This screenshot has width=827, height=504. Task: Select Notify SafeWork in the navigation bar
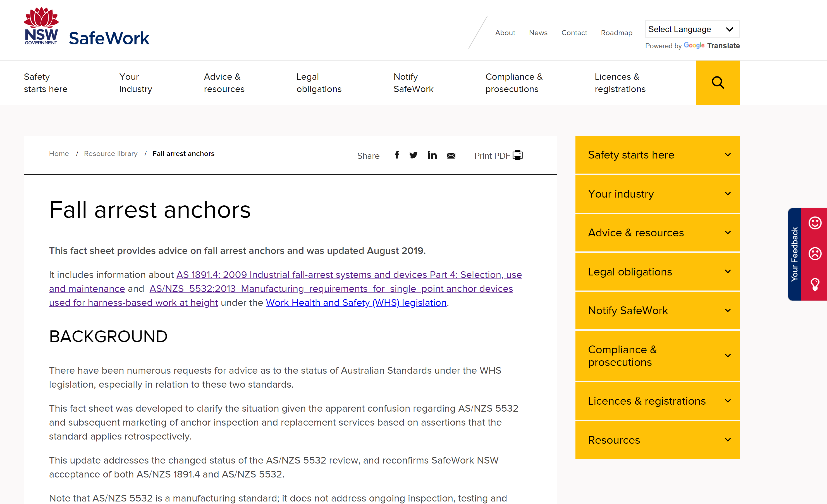point(413,83)
